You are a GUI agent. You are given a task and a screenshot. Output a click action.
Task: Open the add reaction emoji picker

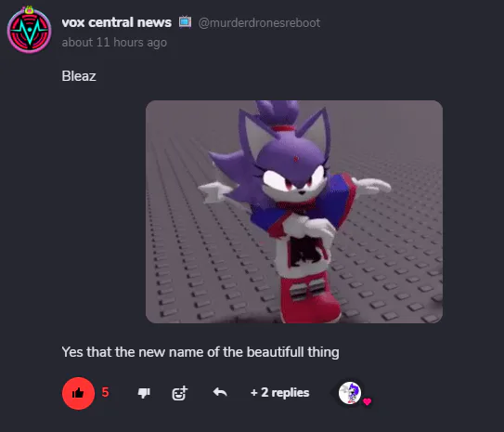pos(180,393)
